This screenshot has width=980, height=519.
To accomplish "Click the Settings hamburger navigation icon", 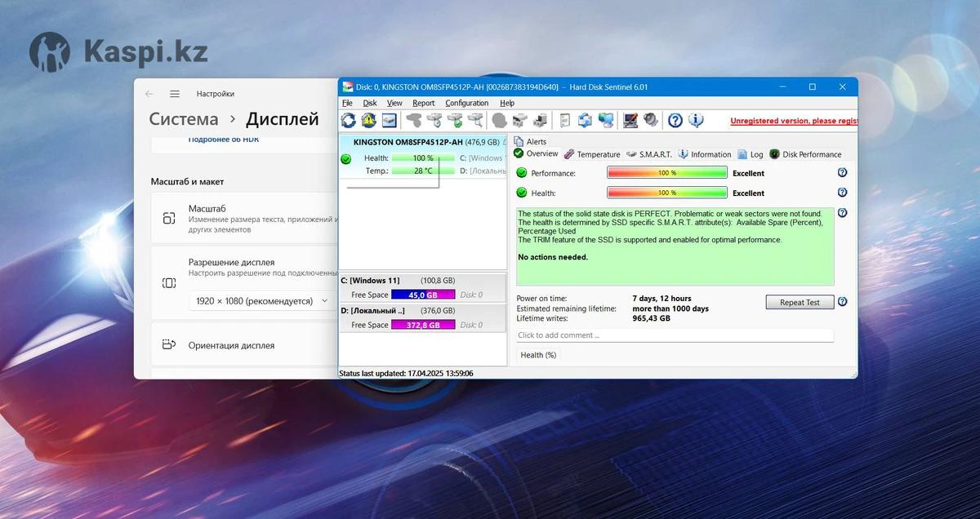I will pyautogui.click(x=175, y=94).
